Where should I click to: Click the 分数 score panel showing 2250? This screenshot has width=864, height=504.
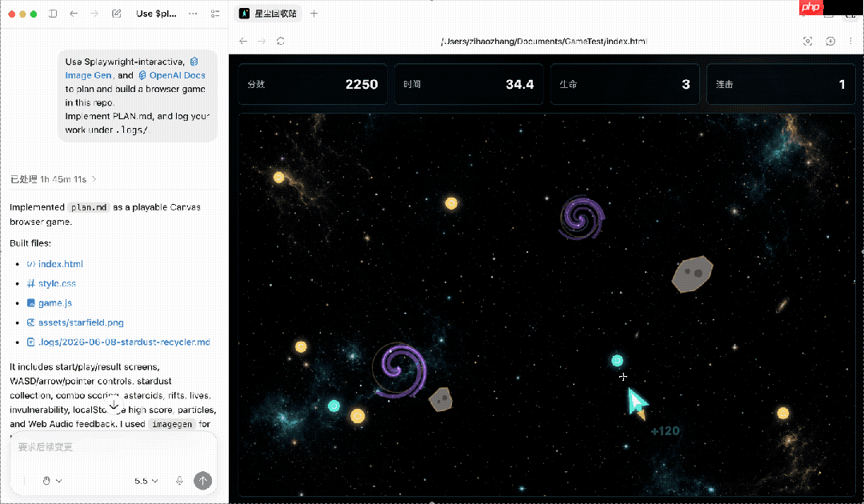pyautogui.click(x=313, y=84)
